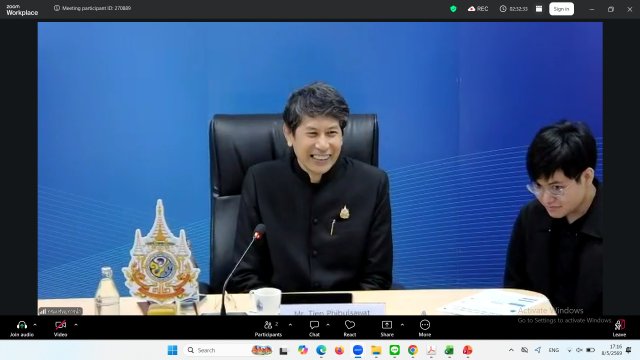Click the Sign in button
Image resolution: width=640 pixels, height=360 pixels.
[x=561, y=9]
